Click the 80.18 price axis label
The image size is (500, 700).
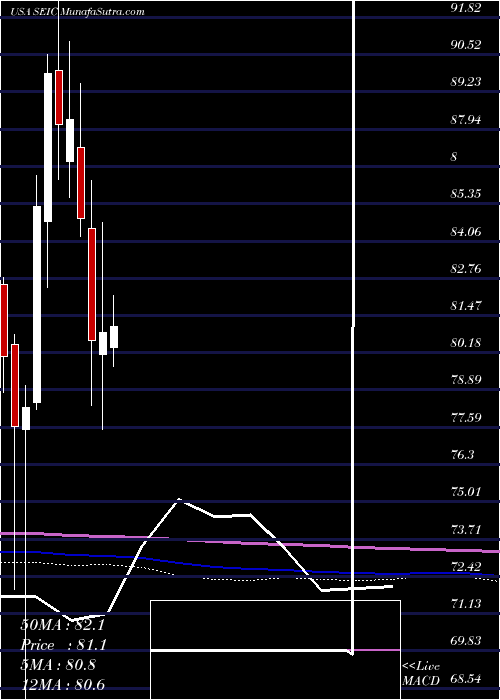coord(467,343)
